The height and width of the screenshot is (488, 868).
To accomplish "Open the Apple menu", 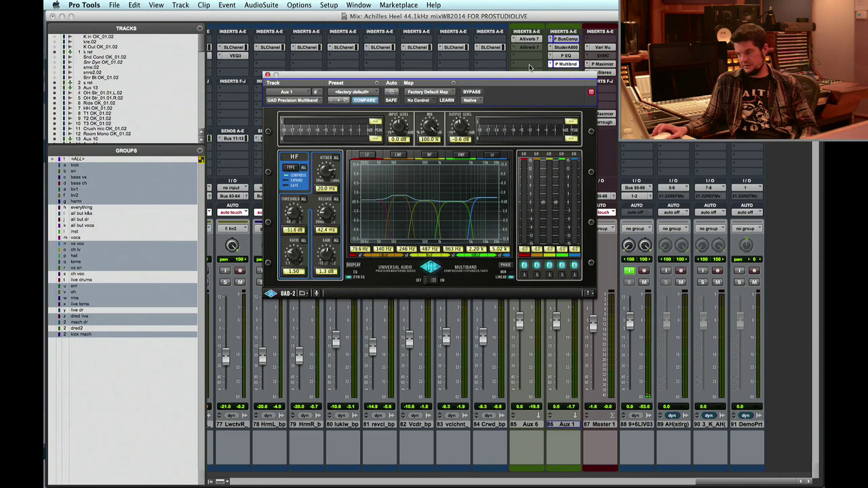I will click(56, 5).
